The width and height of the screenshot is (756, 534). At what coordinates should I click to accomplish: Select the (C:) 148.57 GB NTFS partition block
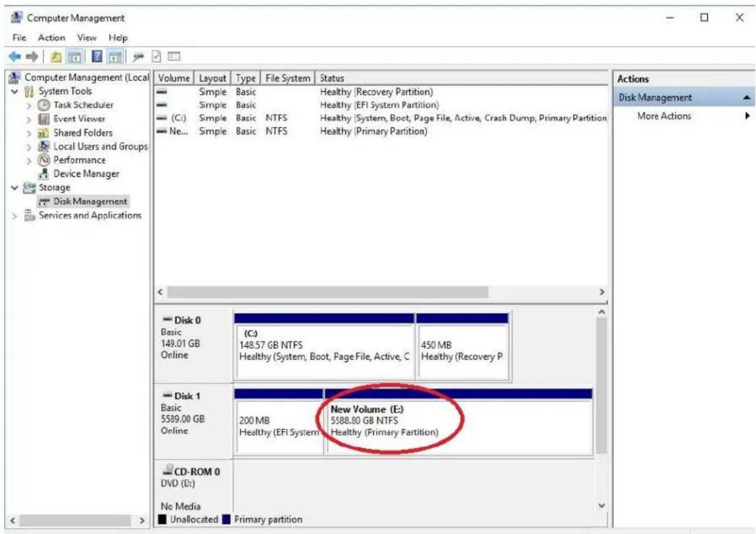coord(324,347)
